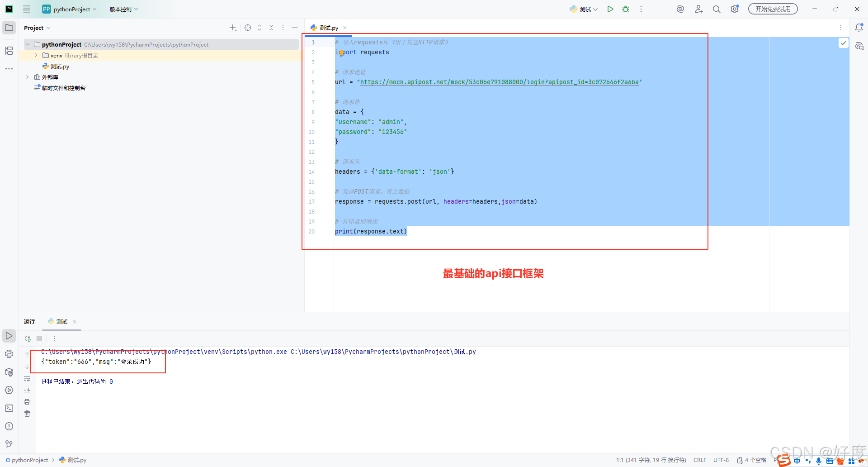Screen dimensions: 868x467
Task: Open the mock.apipost.net URL link
Action: [x=499, y=82]
